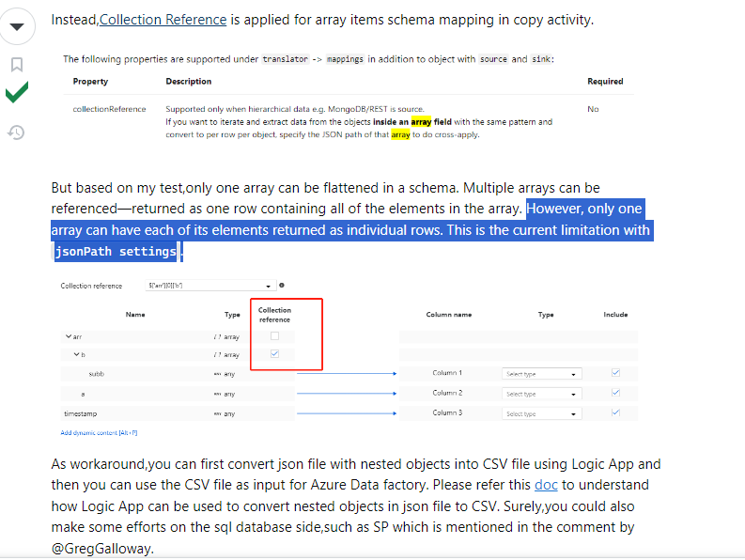745x560 pixels.
Task: Click the 'translator' inline code text
Action: [x=285, y=59]
